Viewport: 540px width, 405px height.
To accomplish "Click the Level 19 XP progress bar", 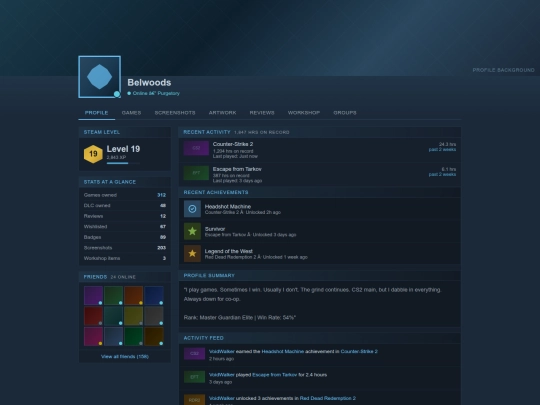I will 123,163.
